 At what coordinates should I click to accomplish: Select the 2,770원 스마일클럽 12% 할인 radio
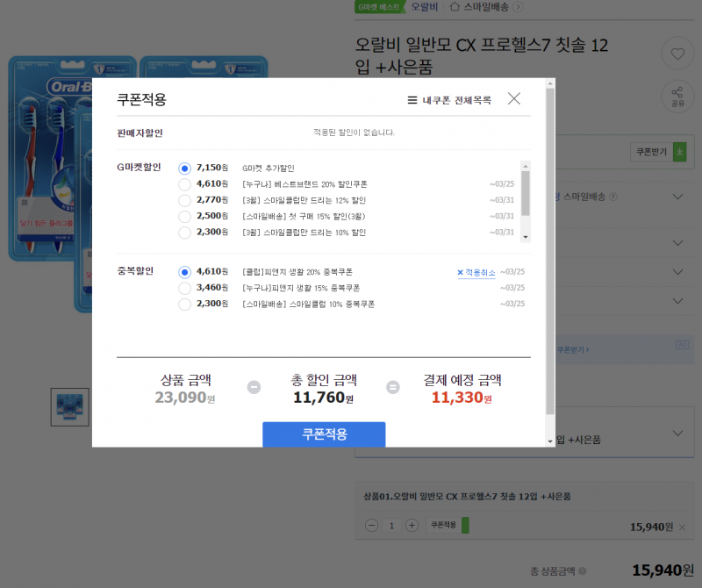pos(184,201)
